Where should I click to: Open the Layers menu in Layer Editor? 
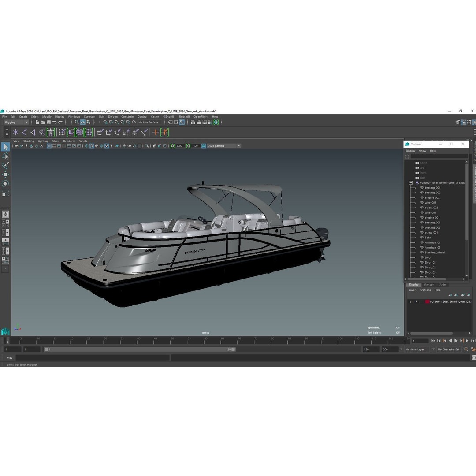click(413, 290)
